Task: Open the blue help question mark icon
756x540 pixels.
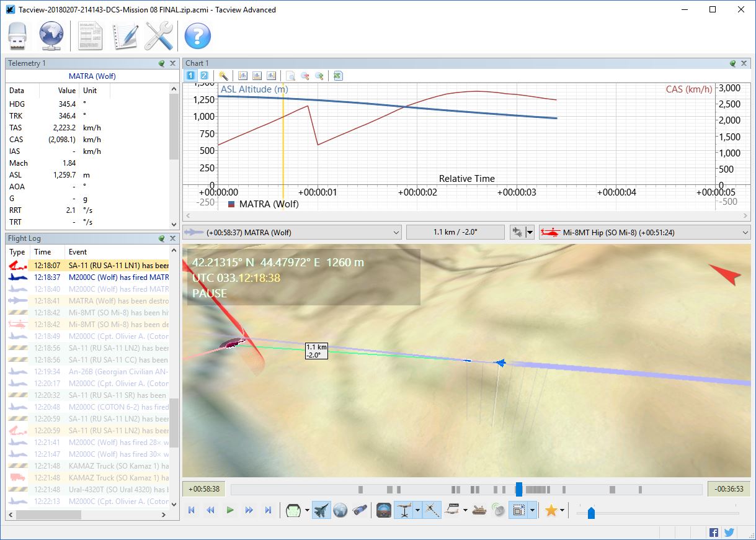Action: (x=197, y=36)
